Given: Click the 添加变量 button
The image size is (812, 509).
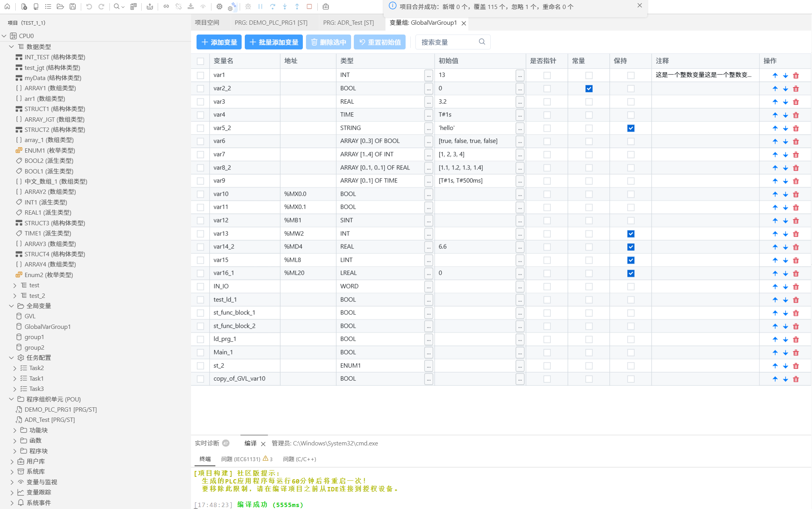Looking at the screenshot, I should click(x=219, y=42).
